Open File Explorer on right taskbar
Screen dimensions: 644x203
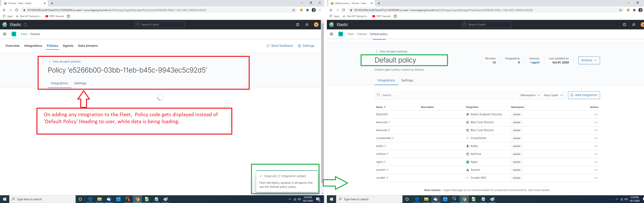click(x=426, y=199)
